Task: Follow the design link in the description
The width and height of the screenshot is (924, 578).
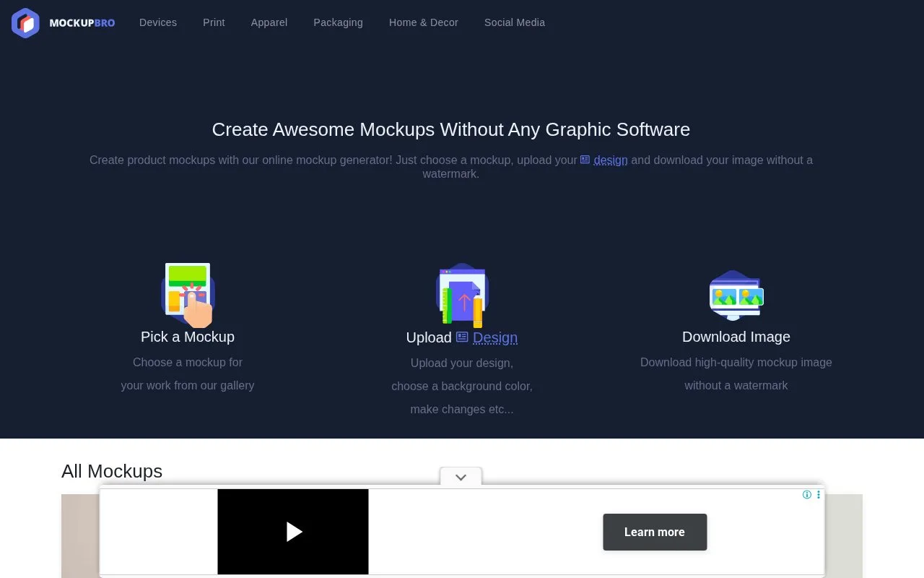Action: (611, 160)
